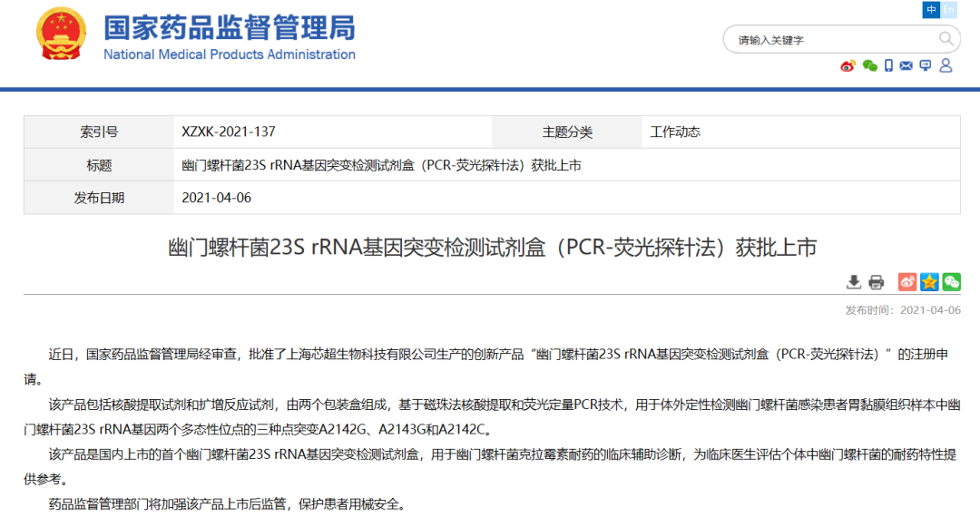Share article to WeChat green icon
This screenshot has width=980, height=527.
click(951, 282)
